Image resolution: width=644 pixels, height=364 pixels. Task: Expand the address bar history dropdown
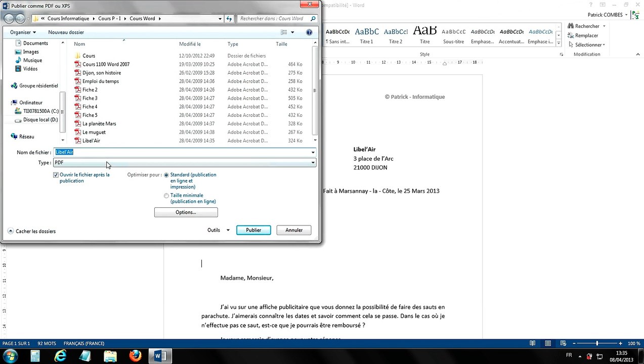coord(220,19)
